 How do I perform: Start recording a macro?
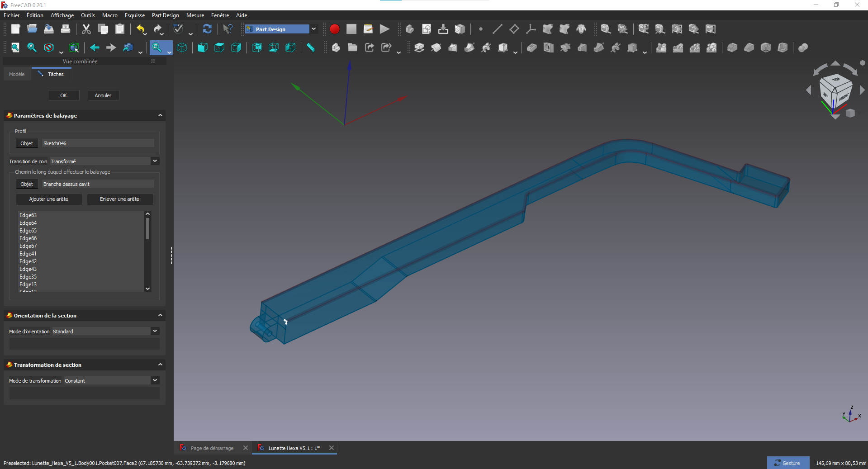click(335, 29)
